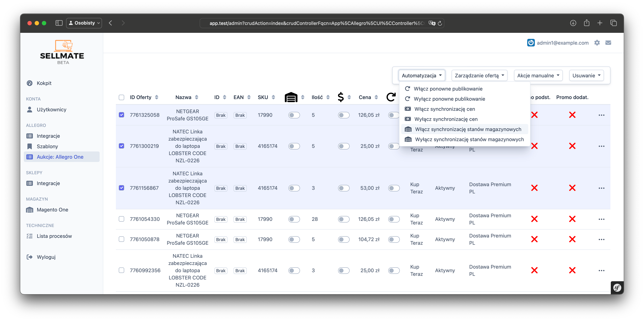
Task: Click the Magento One warehouse icon
Action: coord(29,210)
